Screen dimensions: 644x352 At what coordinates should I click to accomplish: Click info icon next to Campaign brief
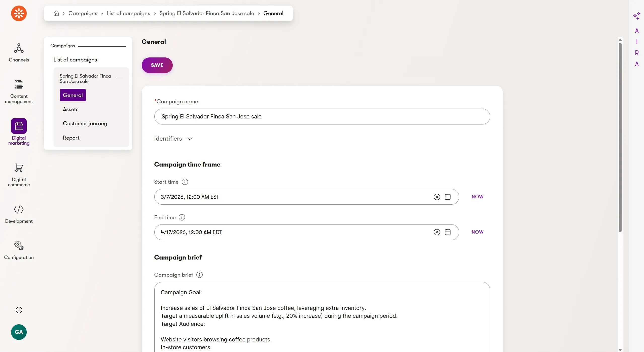[x=199, y=275]
